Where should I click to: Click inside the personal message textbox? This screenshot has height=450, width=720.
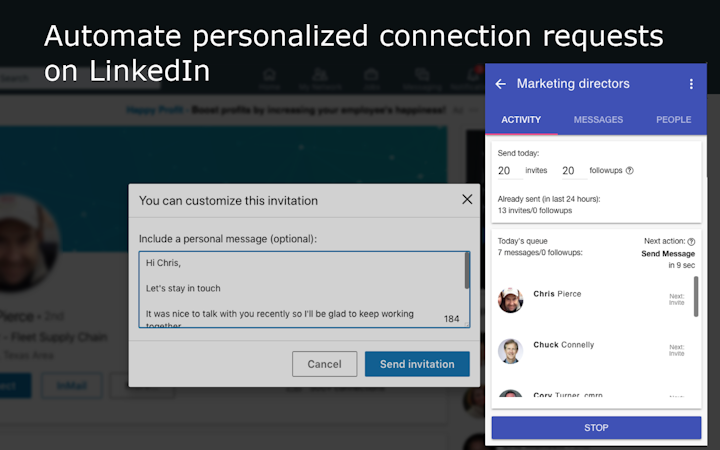[300, 290]
